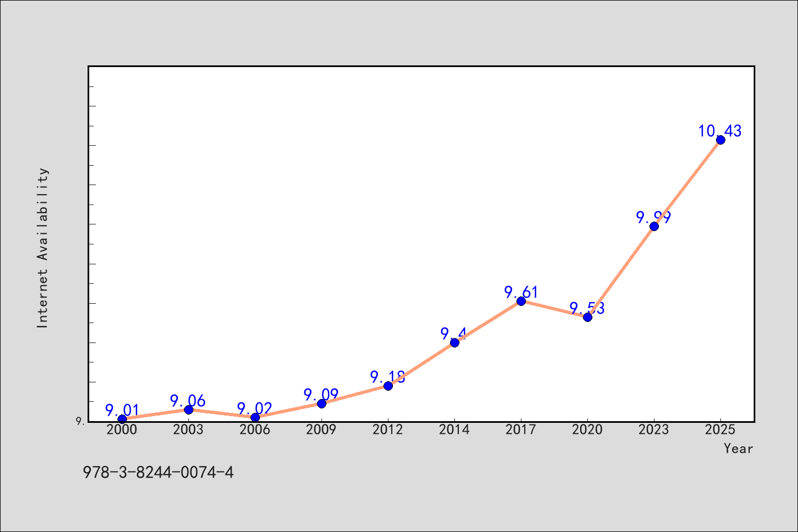Click the Internet Availability axis title
Image resolution: width=798 pixels, height=532 pixels.
coord(43,248)
